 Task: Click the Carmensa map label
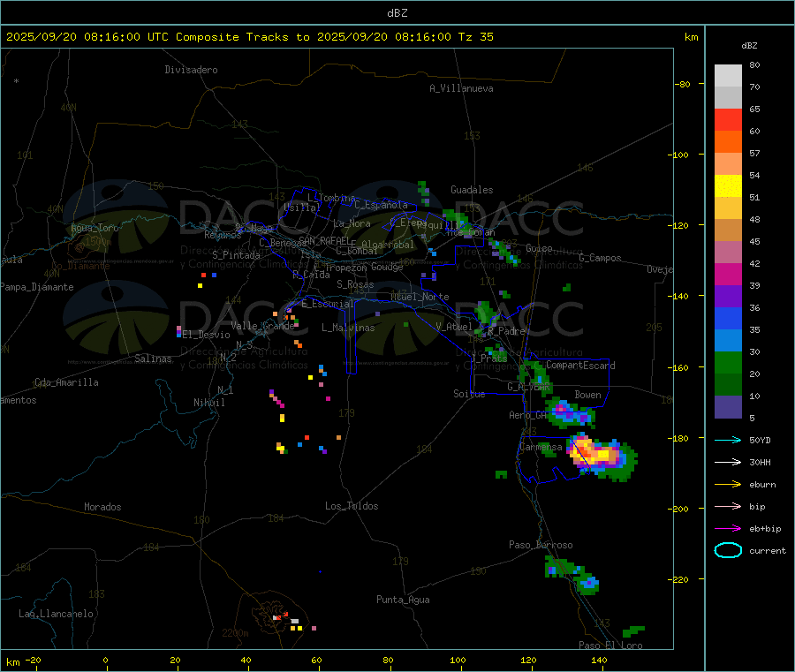(x=541, y=447)
